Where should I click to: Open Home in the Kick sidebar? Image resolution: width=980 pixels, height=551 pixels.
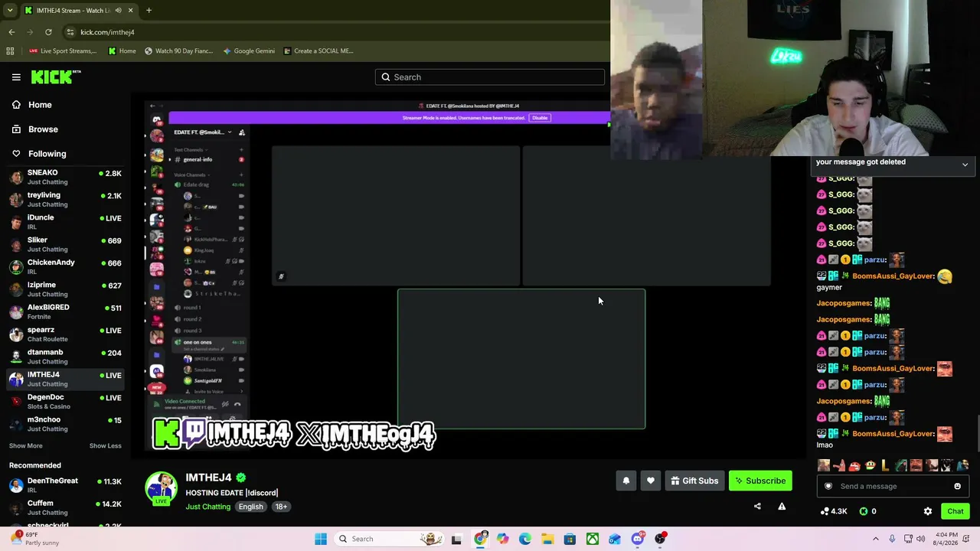pos(65,105)
